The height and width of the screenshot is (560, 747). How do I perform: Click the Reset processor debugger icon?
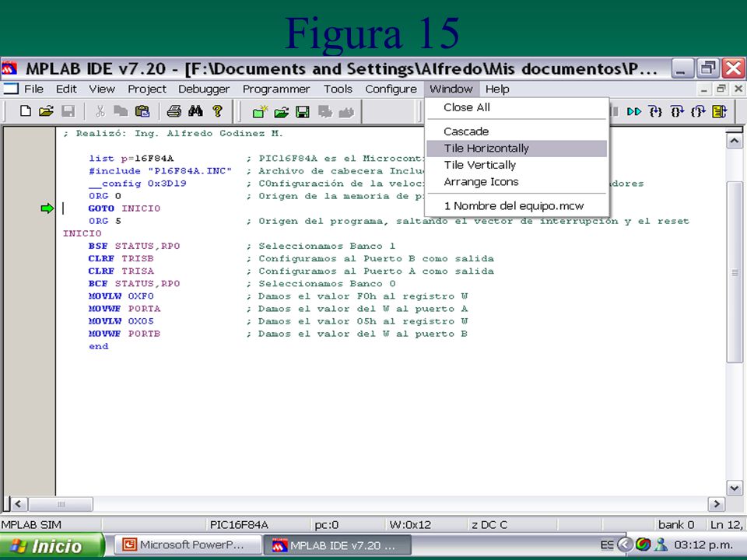719,111
